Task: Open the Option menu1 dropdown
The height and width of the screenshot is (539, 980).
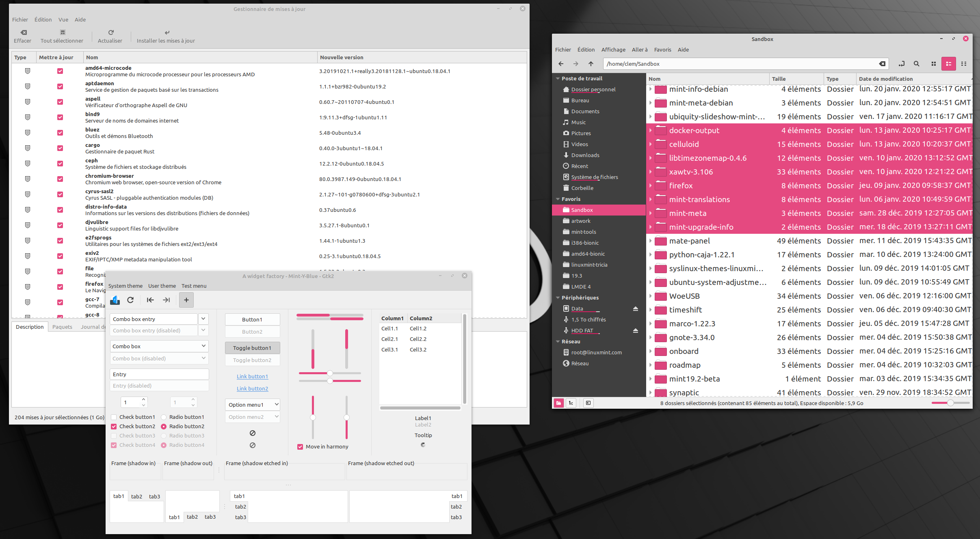Action: tap(252, 404)
